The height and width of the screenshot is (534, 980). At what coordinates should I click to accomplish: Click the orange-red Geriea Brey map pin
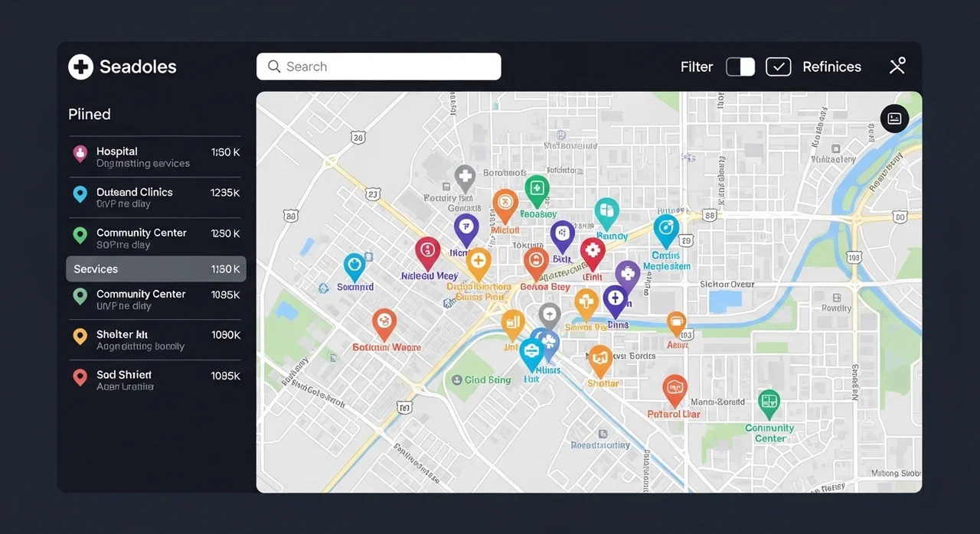536,263
